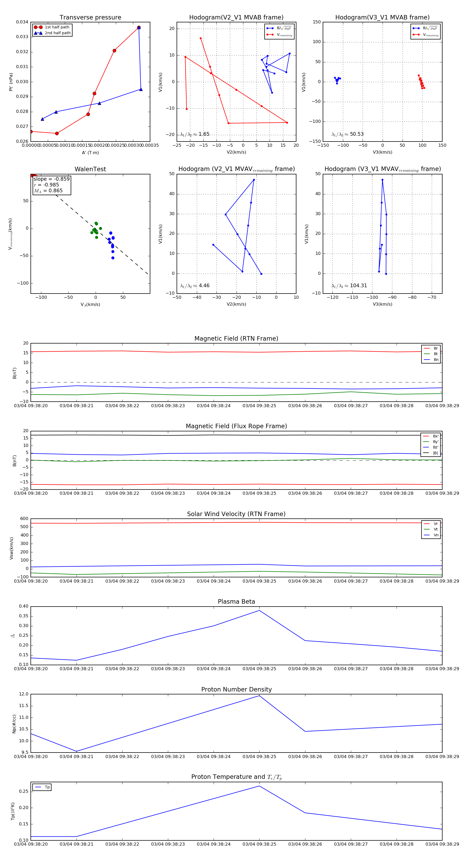Viewport: 473px width, 868px height.
Task: Select the By' legend entry
Action: pos(431,442)
